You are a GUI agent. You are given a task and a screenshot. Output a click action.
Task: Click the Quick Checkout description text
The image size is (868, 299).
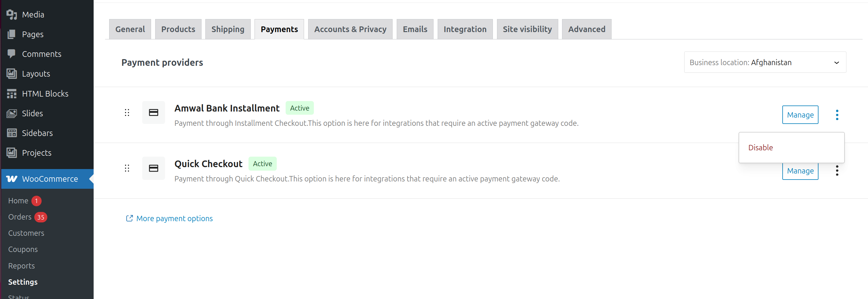(x=367, y=179)
